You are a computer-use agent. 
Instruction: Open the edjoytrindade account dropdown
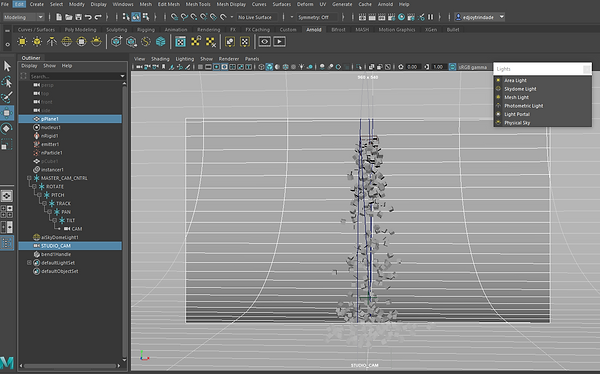click(479, 17)
